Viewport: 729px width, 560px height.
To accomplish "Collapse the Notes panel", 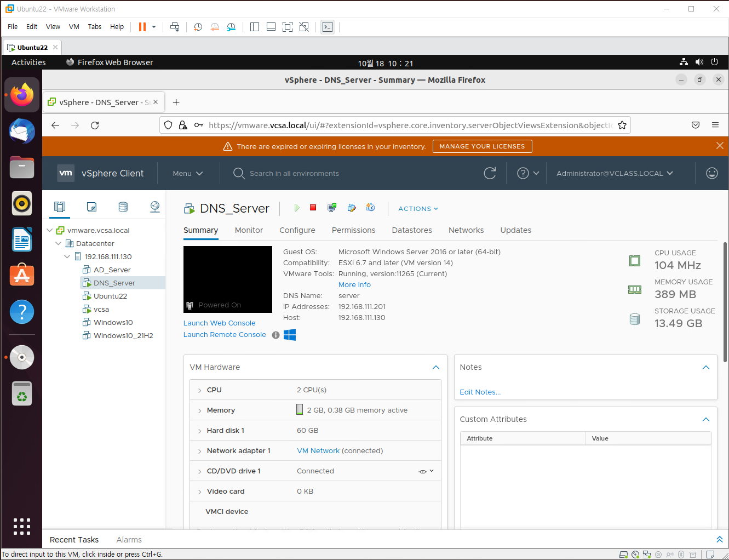I will (x=706, y=367).
